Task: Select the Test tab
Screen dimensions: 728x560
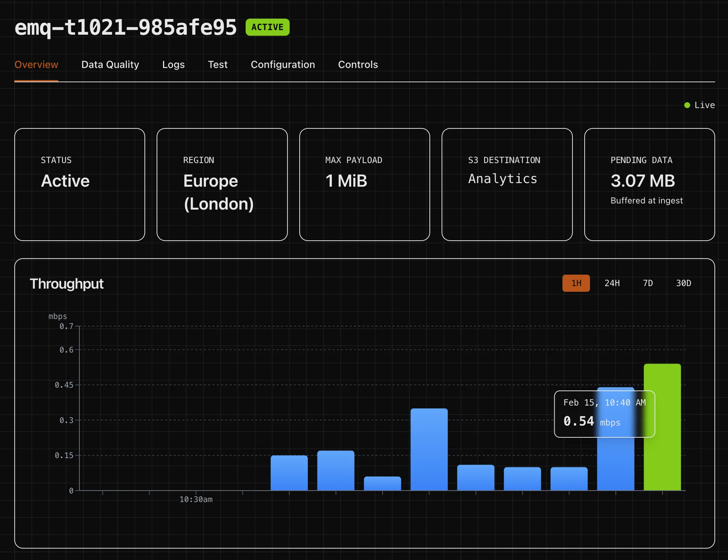Action: [x=218, y=64]
